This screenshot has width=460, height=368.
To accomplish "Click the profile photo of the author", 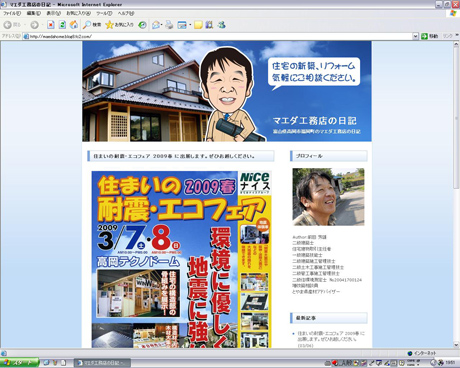I will point(328,197).
